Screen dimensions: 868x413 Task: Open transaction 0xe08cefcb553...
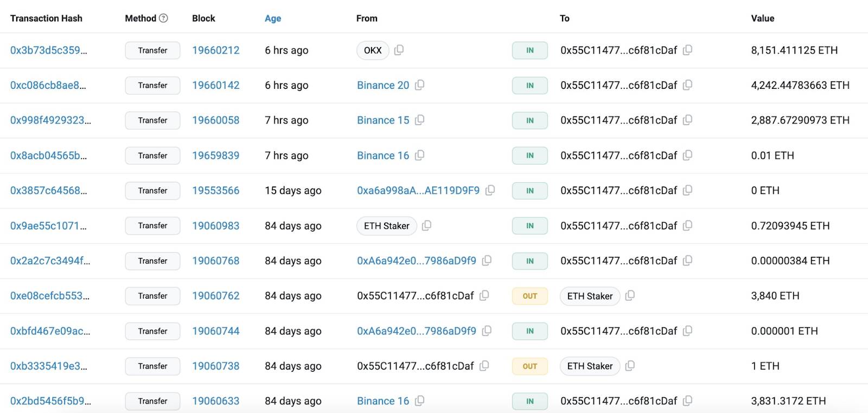(50, 295)
